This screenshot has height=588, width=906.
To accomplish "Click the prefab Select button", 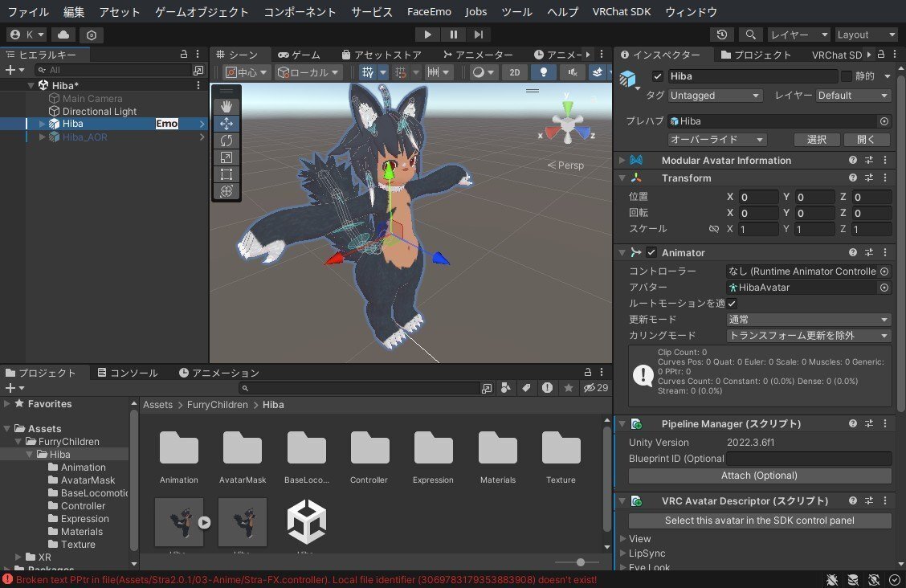I will point(816,139).
